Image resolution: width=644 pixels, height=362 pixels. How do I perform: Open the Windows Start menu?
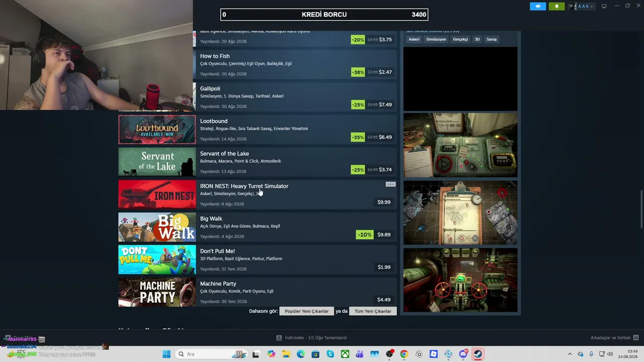pyautogui.click(x=167, y=354)
